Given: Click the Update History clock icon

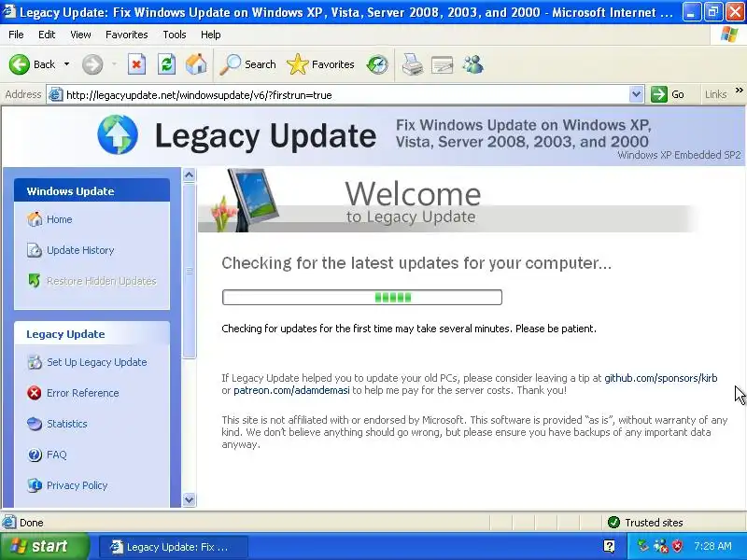Looking at the screenshot, I should click(35, 250).
